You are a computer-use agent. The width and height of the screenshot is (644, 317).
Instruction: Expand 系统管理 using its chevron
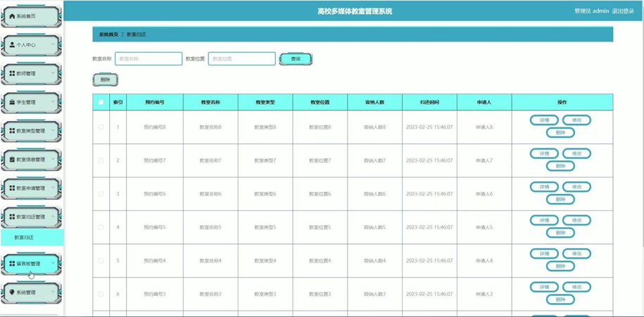coord(53,292)
